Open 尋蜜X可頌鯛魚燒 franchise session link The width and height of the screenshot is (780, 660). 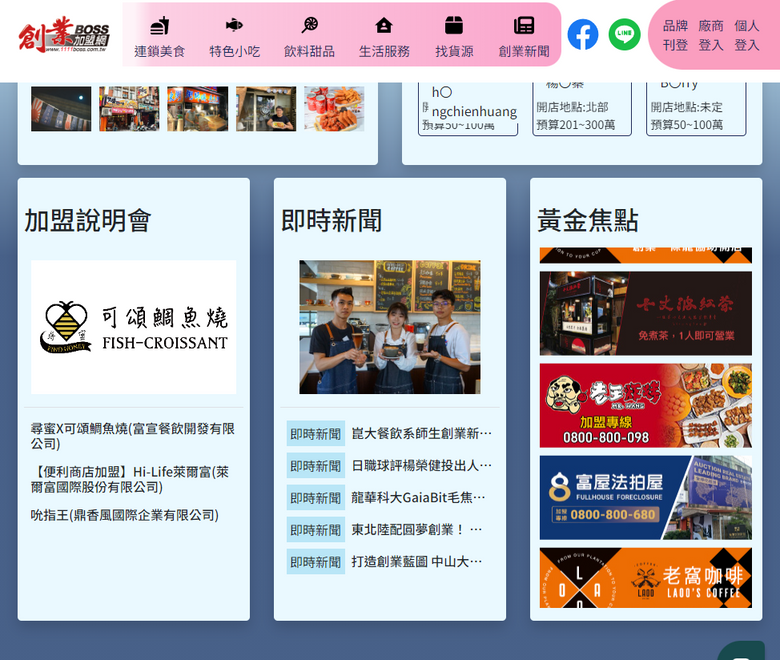[133, 436]
